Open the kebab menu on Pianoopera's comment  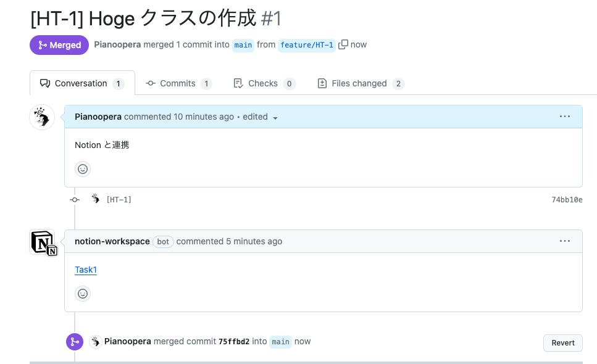[x=564, y=117]
